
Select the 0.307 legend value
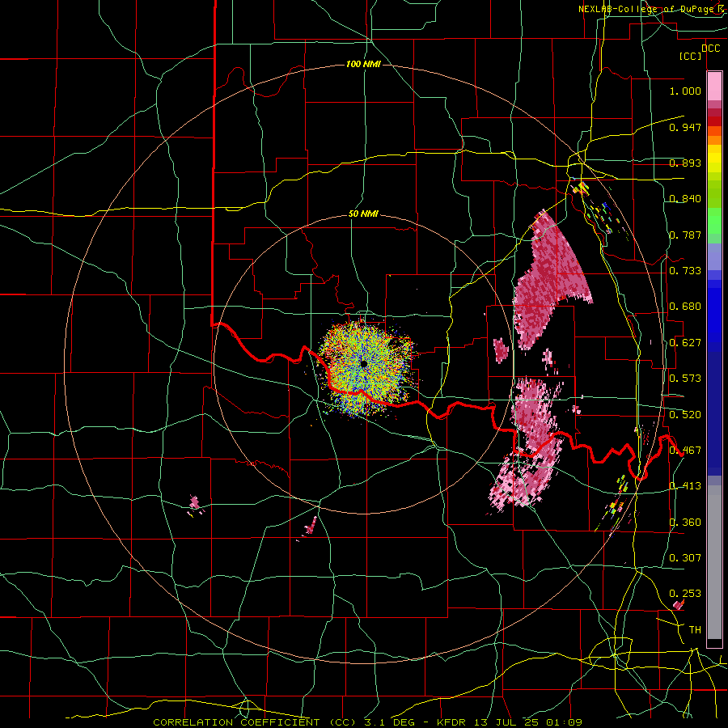click(685, 557)
